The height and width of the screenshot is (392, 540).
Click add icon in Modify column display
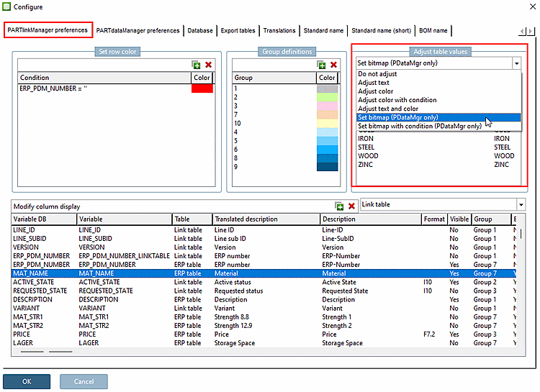340,206
